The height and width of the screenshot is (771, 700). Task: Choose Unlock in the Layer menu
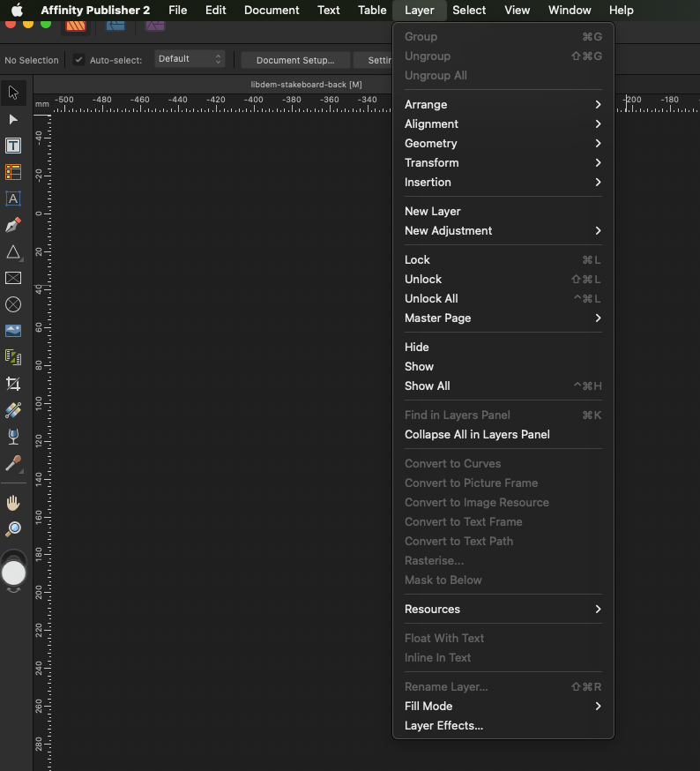[503, 280]
